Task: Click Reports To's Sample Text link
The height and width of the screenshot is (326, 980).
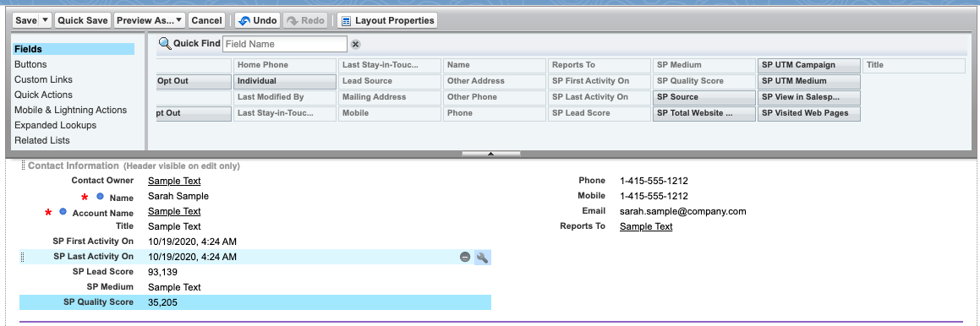Action: [x=646, y=226]
